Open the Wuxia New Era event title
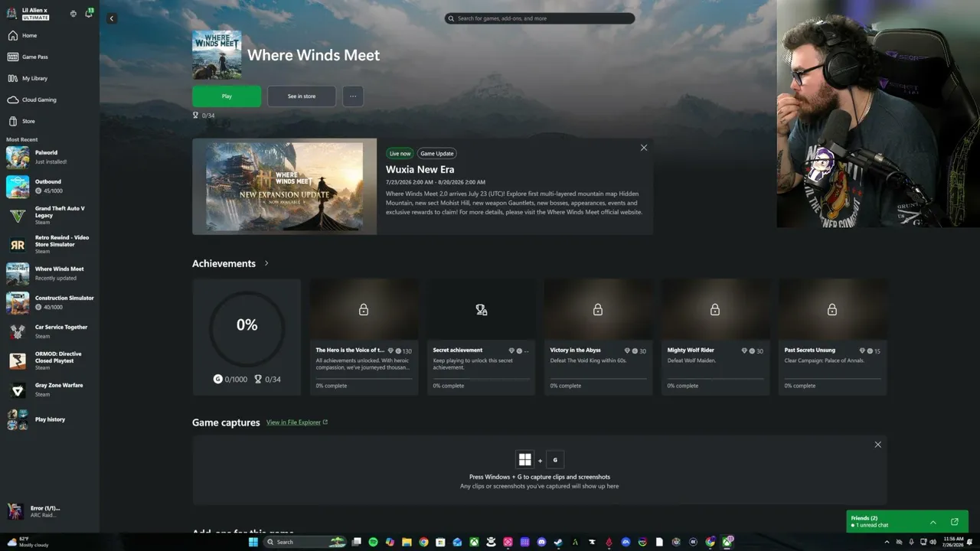This screenshot has width=980, height=551. coord(420,170)
